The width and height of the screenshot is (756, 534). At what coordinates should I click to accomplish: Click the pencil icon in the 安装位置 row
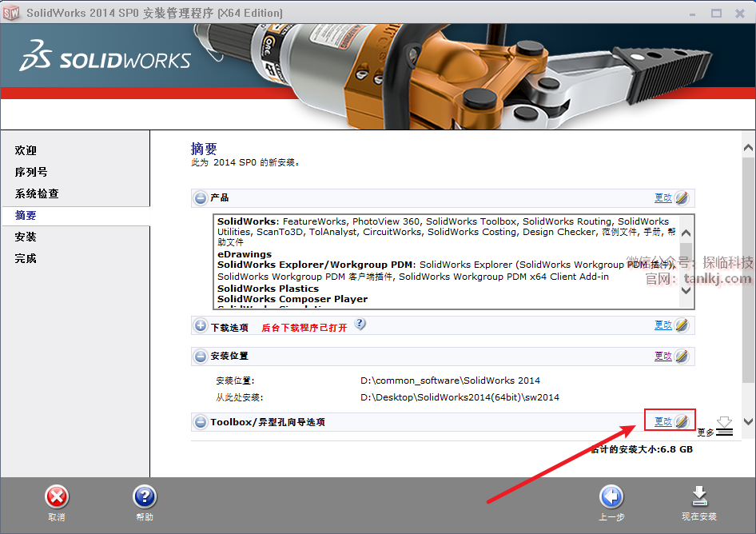[682, 356]
